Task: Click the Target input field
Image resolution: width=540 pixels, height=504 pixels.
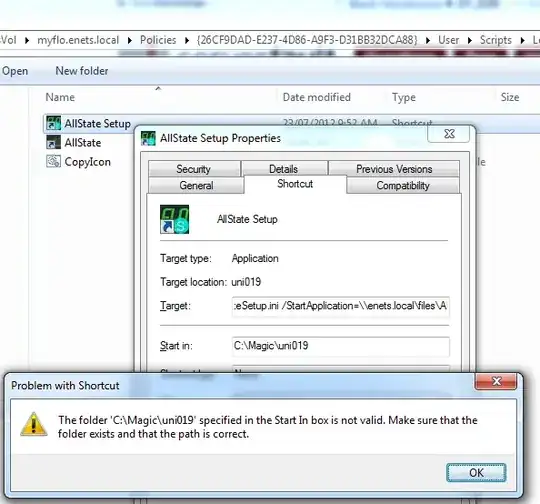Action: click(341, 306)
